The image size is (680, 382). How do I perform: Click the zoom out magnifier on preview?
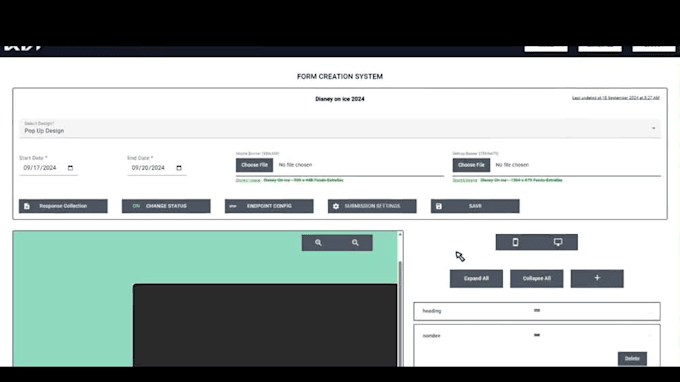(x=355, y=243)
